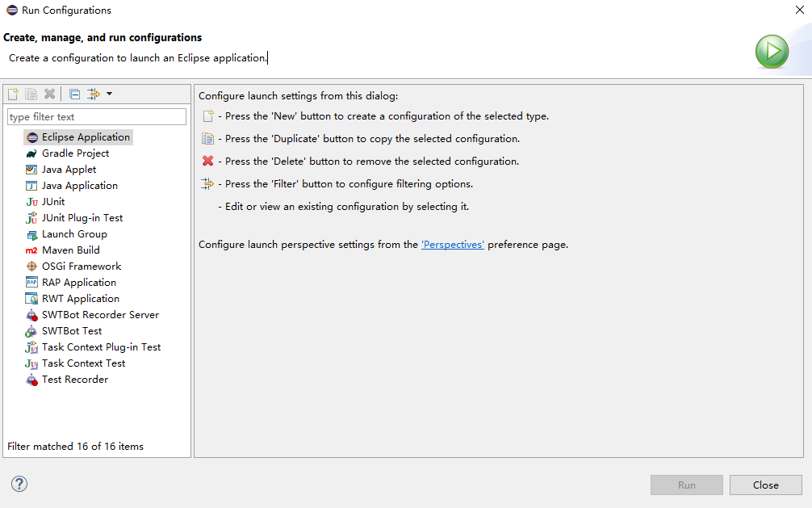Select the Java Applet label
This screenshot has width=812, height=508.
tap(69, 170)
